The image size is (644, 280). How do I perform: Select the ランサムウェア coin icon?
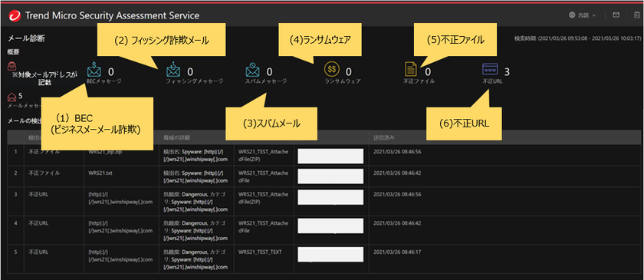coord(331,70)
